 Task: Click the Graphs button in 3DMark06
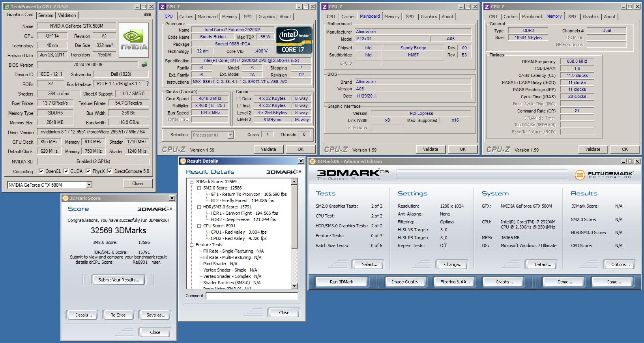point(504,282)
